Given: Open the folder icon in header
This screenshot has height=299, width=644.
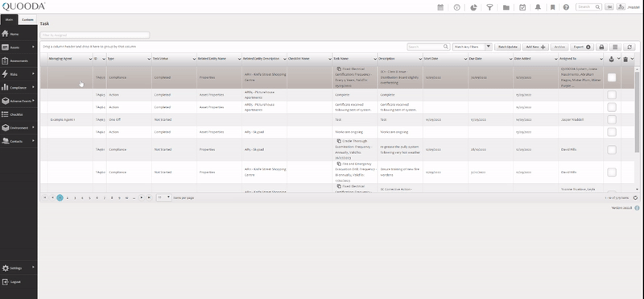Looking at the screenshot, I should [x=506, y=7].
